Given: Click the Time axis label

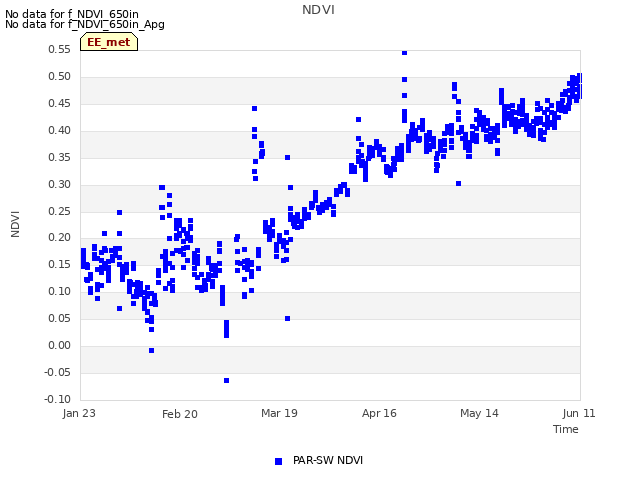Looking at the screenshot, I should (566, 429).
